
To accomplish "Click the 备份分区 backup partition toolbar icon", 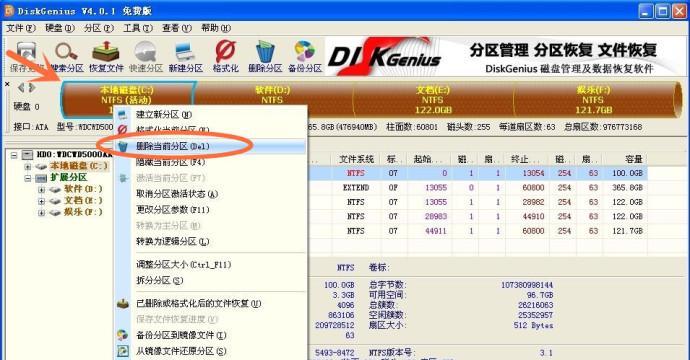I will point(305,56).
